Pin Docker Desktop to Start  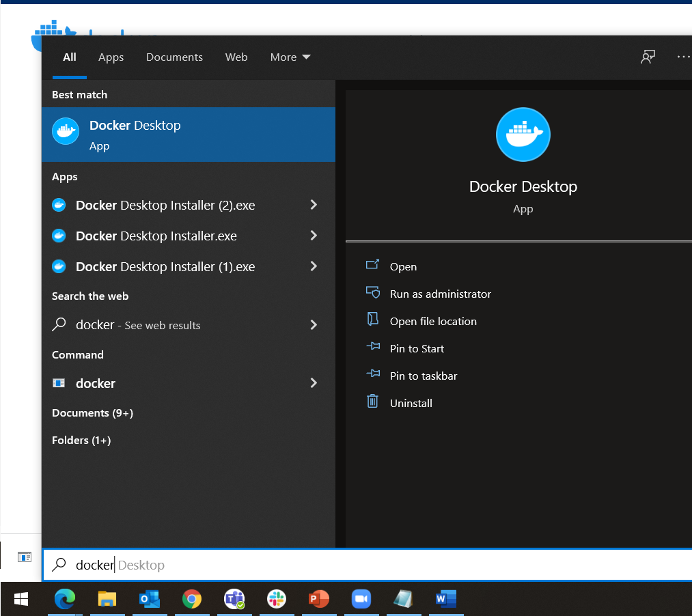[417, 348]
